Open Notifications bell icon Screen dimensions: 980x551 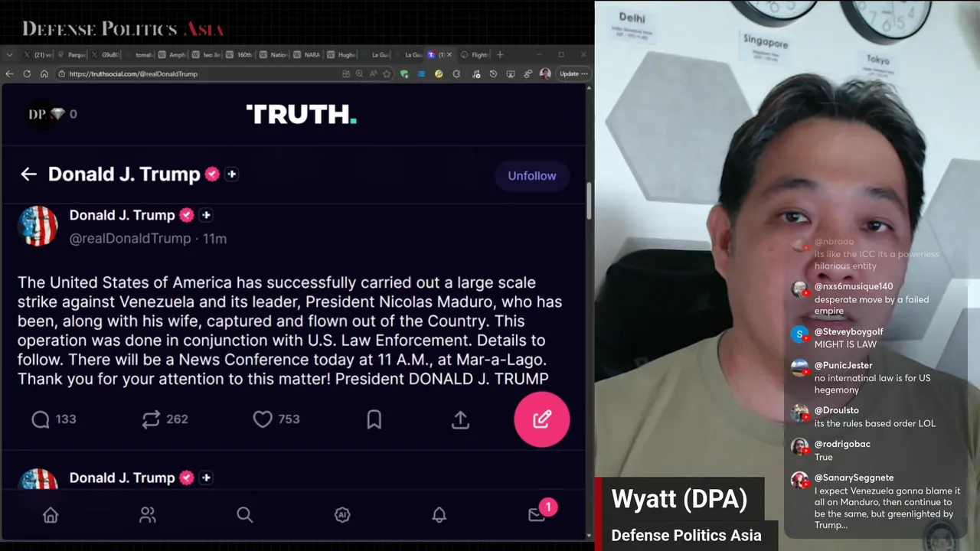point(439,515)
